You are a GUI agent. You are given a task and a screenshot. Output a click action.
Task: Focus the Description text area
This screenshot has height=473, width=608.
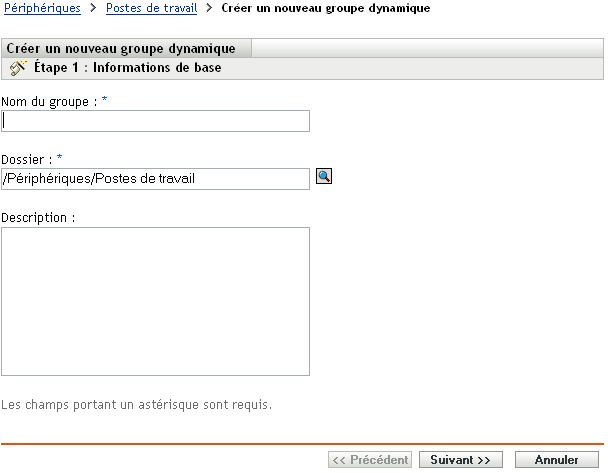pos(156,301)
